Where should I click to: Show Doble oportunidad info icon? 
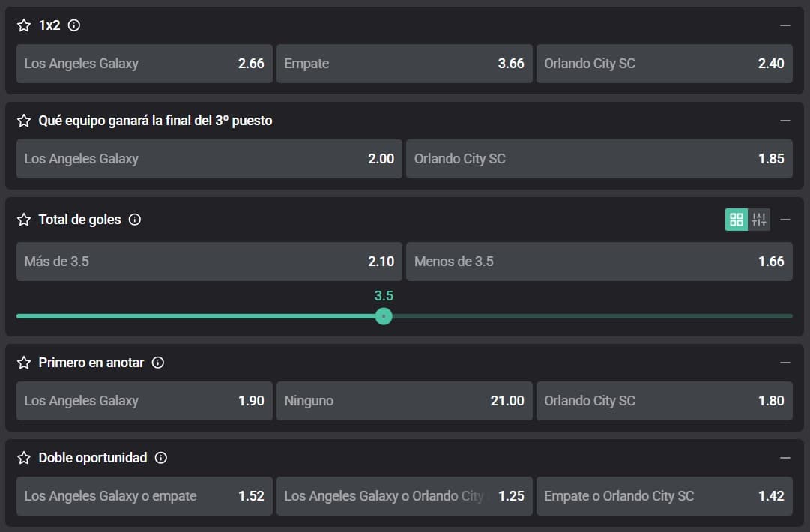coord(161,458)
